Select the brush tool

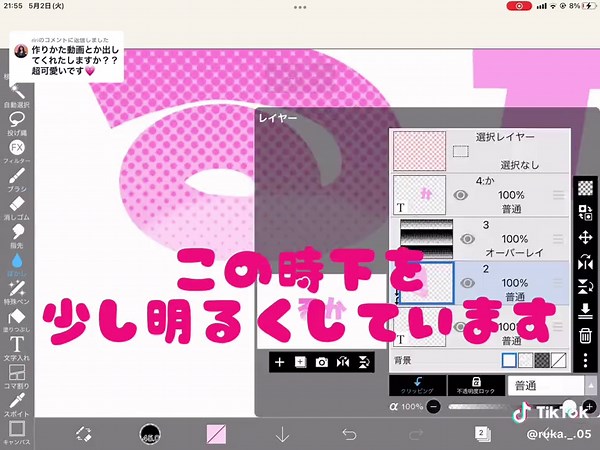tap(17, 179)
